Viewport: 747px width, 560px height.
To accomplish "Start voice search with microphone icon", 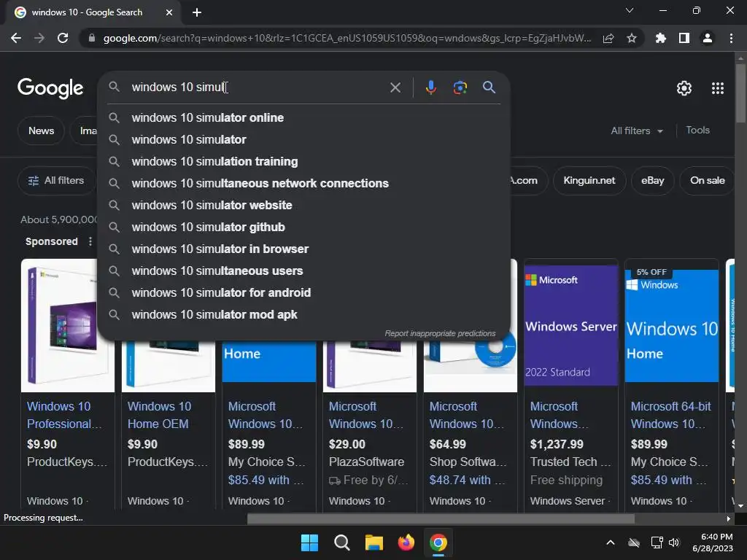I will [x=431, y=87].
